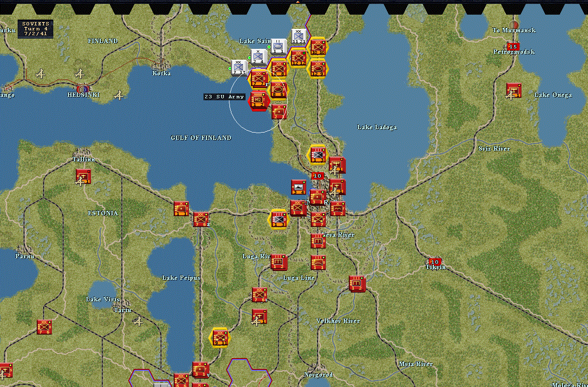Screen dimensions: 588x387
Task: Click the Parnu town label
Action: point(24,256)
